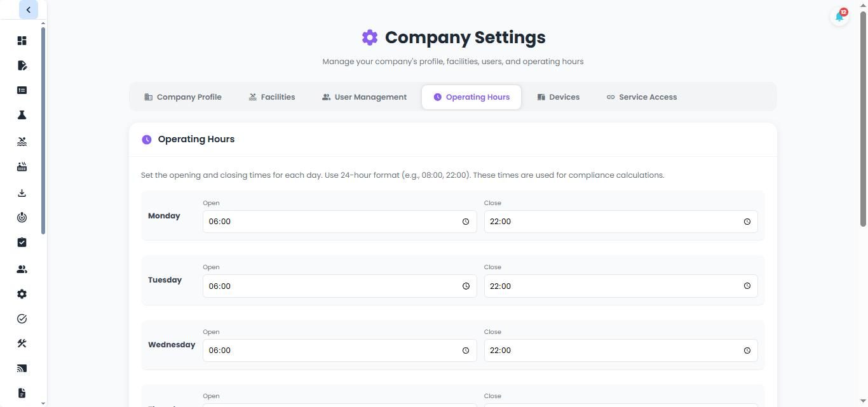
Task: Open the Monday Close time picker clock
Action: (x=747, y=222)
